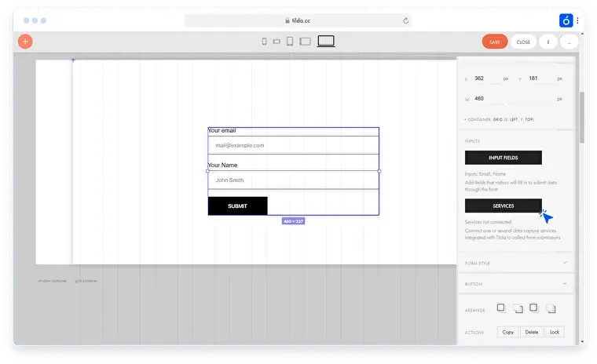597x364 pixels.
Task: Click the right resize handle of the form
Action: (x=379, y=171)
